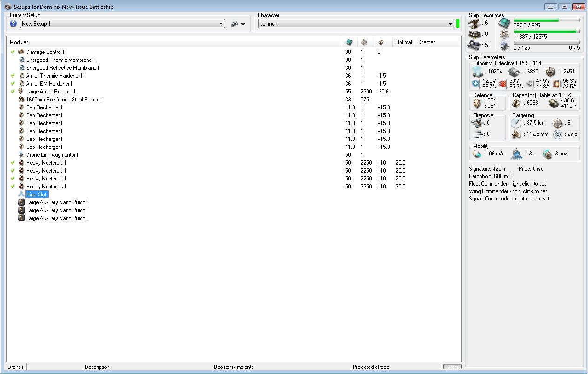Toggle the Large Armor Repairer II checkmark

[13, 92]
